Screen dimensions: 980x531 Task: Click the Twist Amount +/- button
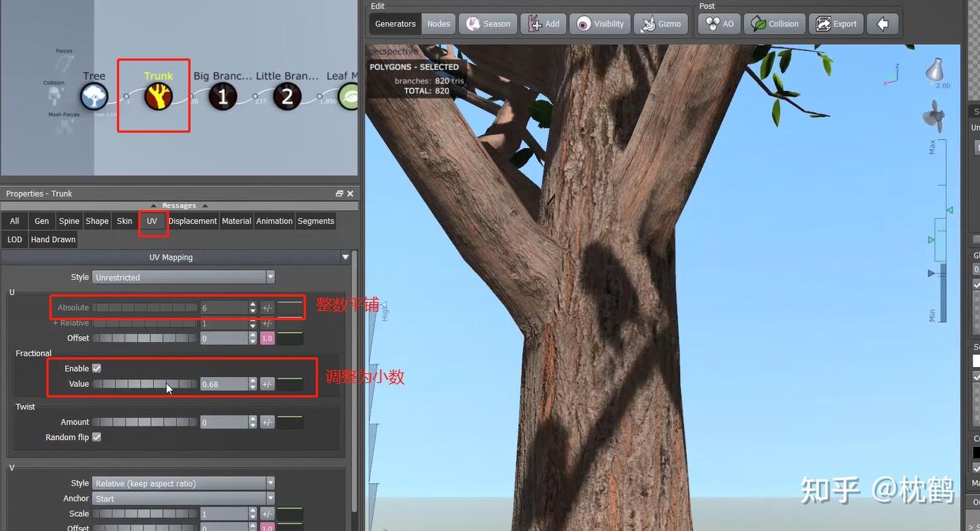click(267, 422)
